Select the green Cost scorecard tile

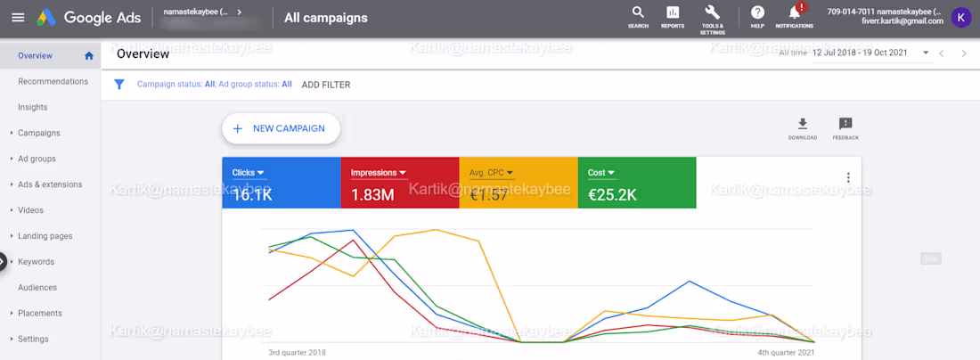tap(637, 183)
